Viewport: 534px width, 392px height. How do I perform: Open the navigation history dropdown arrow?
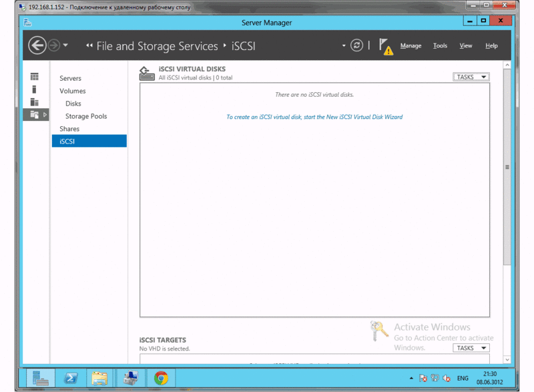coord(65,45)
